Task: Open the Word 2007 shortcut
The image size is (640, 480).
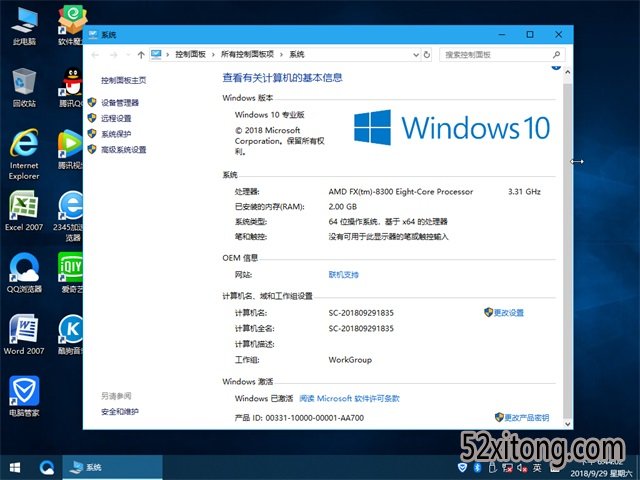Action: point(24,335)
